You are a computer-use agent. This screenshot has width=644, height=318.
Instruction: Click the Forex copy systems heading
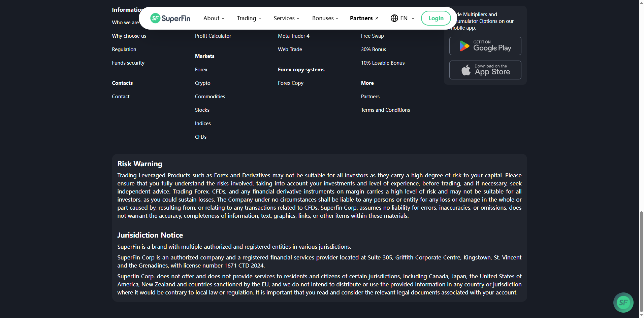tap(301, 70)
